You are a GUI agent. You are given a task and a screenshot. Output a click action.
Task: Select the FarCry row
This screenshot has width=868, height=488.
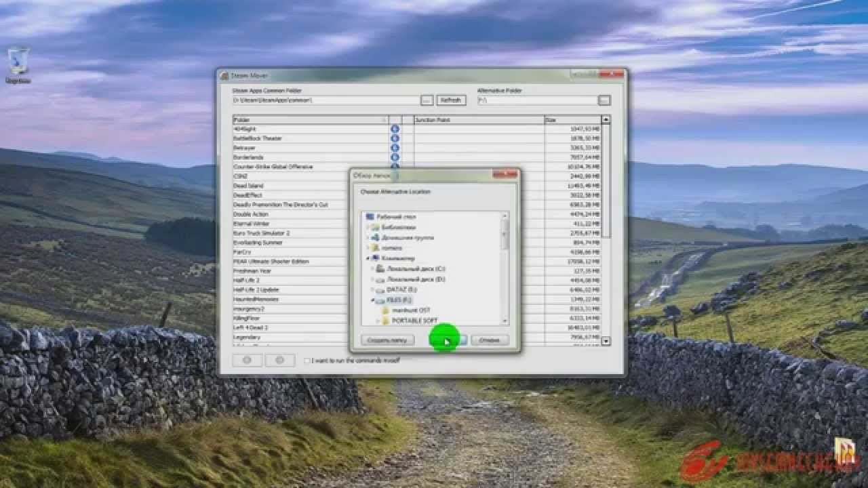pyautogui.click(x=292, y=252)
